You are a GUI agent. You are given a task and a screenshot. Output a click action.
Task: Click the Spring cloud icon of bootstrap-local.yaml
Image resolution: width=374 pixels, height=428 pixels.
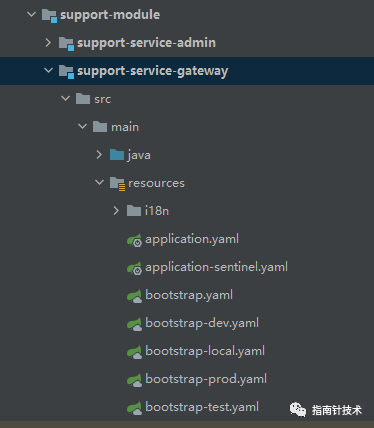point(134,352)
